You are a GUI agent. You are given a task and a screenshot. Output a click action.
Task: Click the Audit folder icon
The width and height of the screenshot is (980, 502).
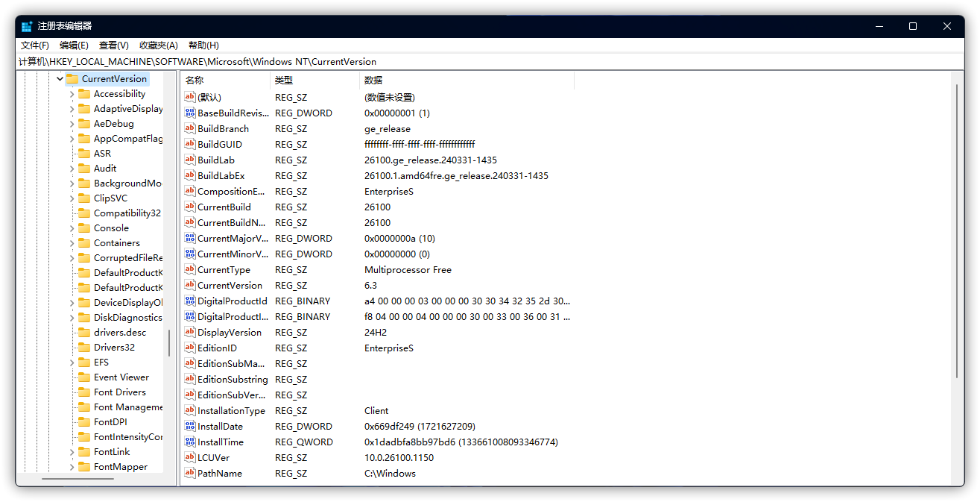(84, 168)
